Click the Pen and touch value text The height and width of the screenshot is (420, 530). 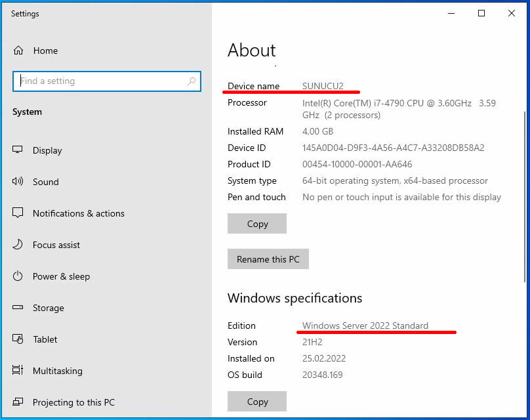[401, 197]
